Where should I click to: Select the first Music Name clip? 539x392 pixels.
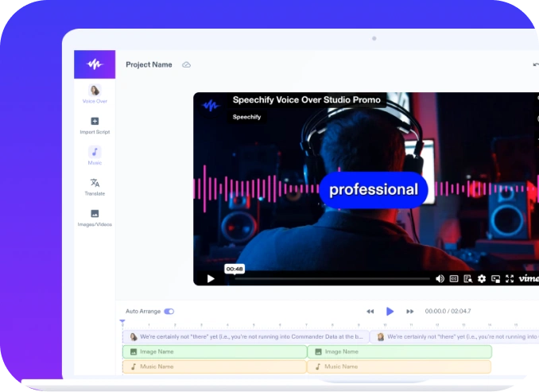pos(214,367)
